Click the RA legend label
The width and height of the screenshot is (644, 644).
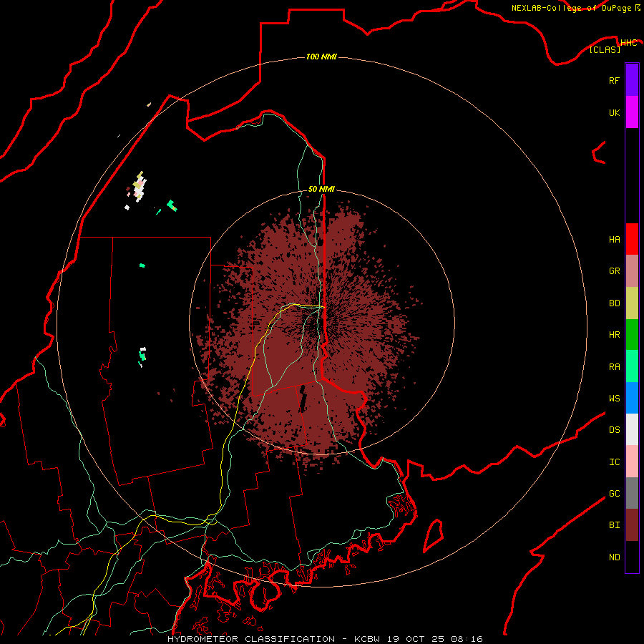[614, 367]
